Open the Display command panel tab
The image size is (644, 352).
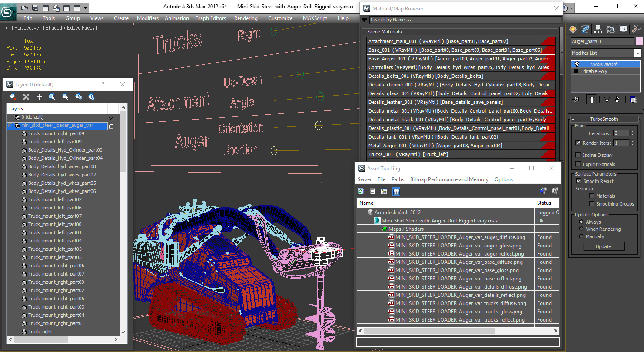(x=624, y=29)
